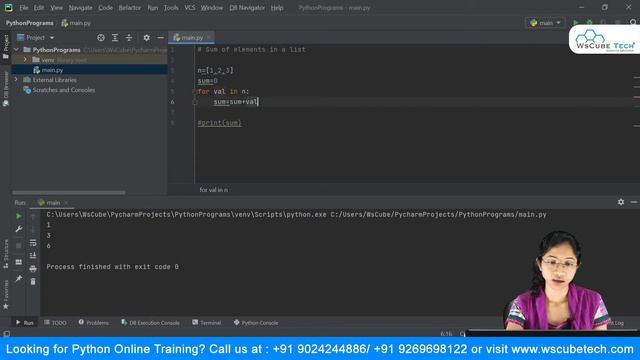Open the TODO tool window
The image size is (640, 360).
tap(55, 322)
